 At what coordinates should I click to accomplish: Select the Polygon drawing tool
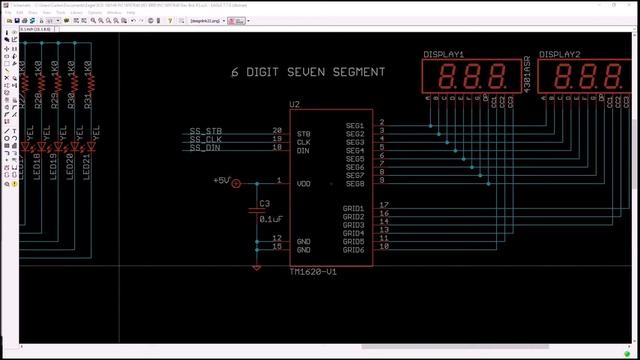[x=14, y=146]
